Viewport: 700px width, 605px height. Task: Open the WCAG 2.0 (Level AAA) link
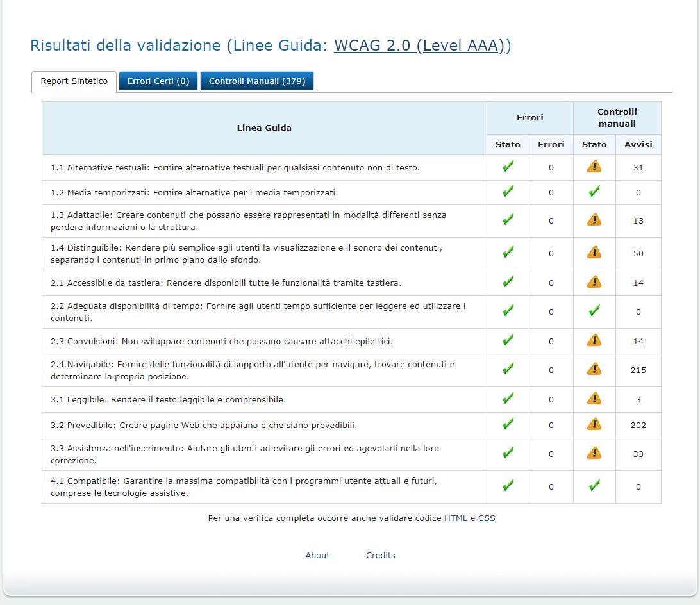tap(422, 46)
